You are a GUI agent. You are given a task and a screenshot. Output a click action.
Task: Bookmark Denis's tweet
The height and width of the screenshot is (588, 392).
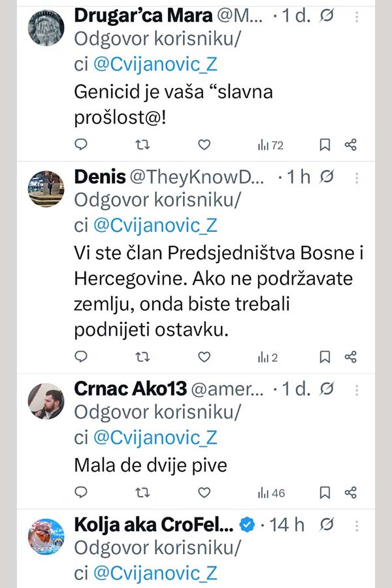click(325, 357)
